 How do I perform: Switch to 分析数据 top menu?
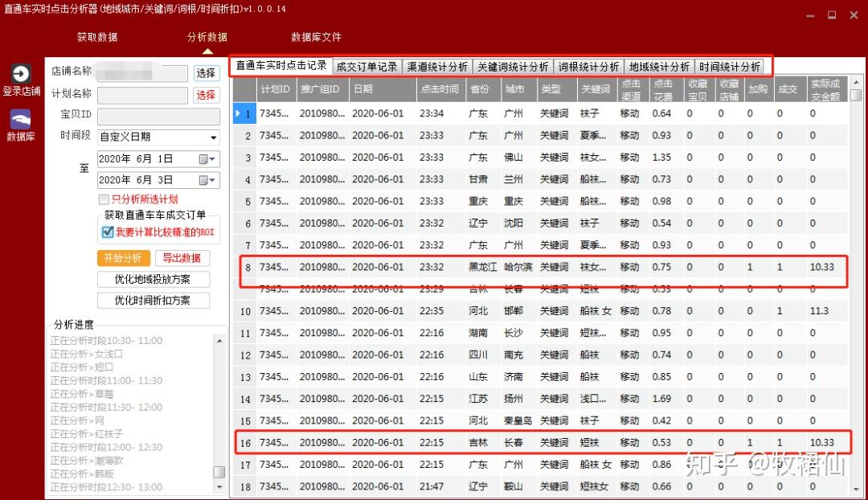207,37
